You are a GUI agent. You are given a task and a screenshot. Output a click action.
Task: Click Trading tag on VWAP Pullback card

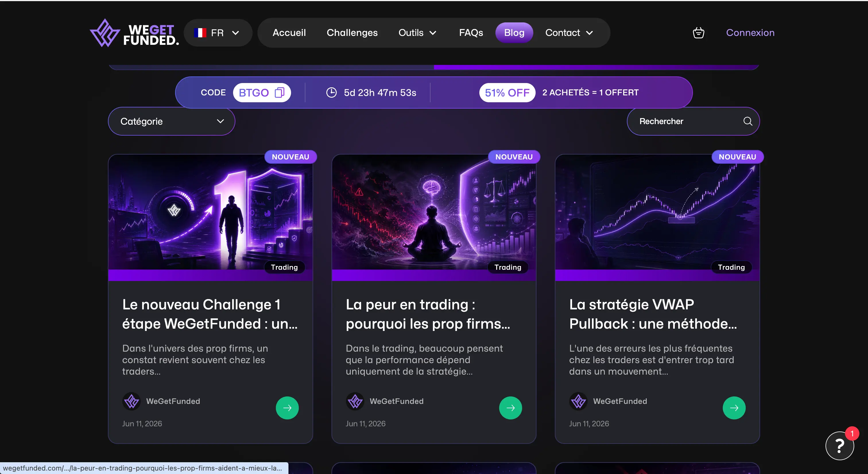coord(731,267)
